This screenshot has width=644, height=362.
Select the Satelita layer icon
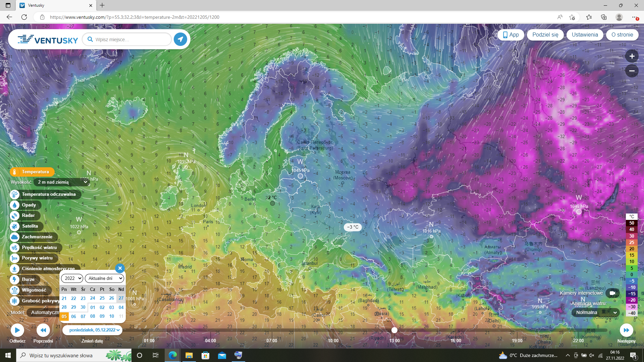pyautogui.click(x=14, y=226)
